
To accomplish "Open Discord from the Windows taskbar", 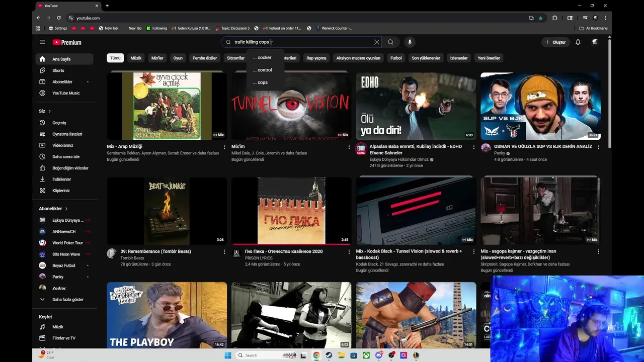I will point(379,355).
